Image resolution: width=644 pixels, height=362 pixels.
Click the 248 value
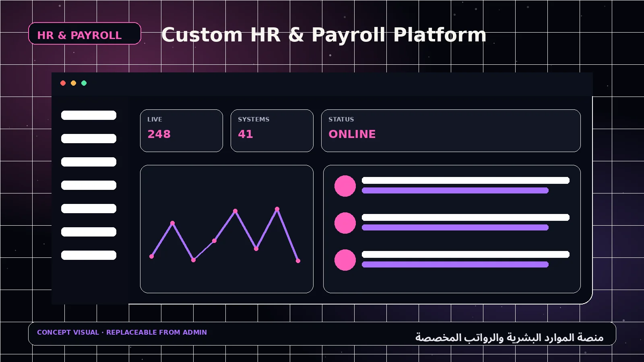click(159, 134)
